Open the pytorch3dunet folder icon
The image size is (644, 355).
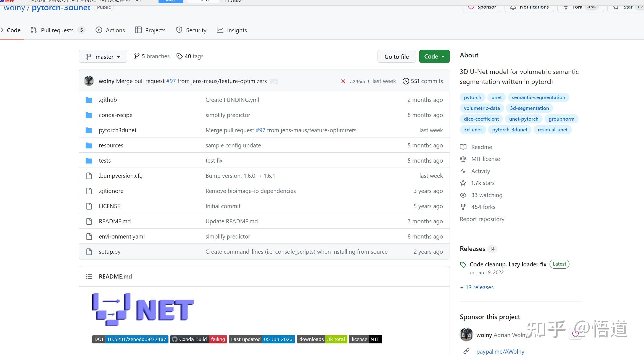pos(89,130)
